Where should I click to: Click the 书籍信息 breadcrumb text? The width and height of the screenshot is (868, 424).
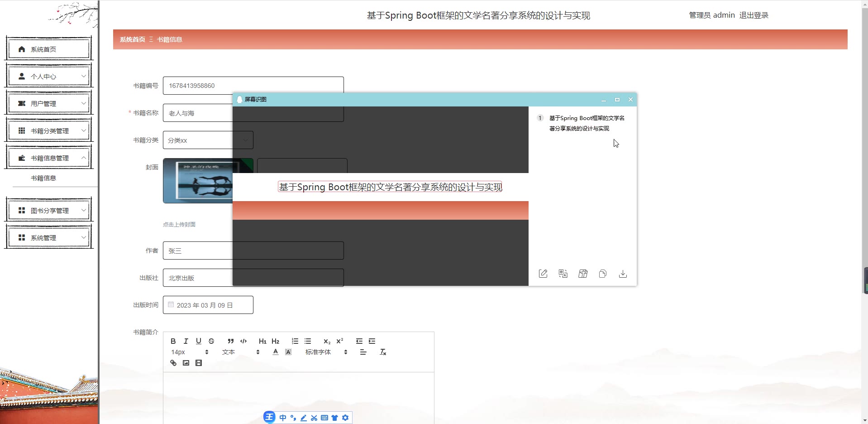pyautogui.click(x=170, y=39)
